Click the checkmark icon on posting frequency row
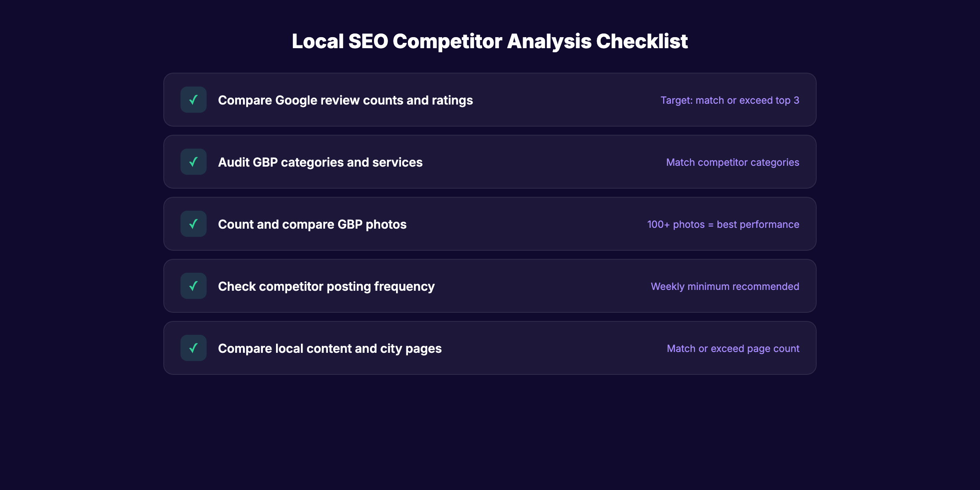Viewport: 980px width, 490px height. click(x=193, y=286)
